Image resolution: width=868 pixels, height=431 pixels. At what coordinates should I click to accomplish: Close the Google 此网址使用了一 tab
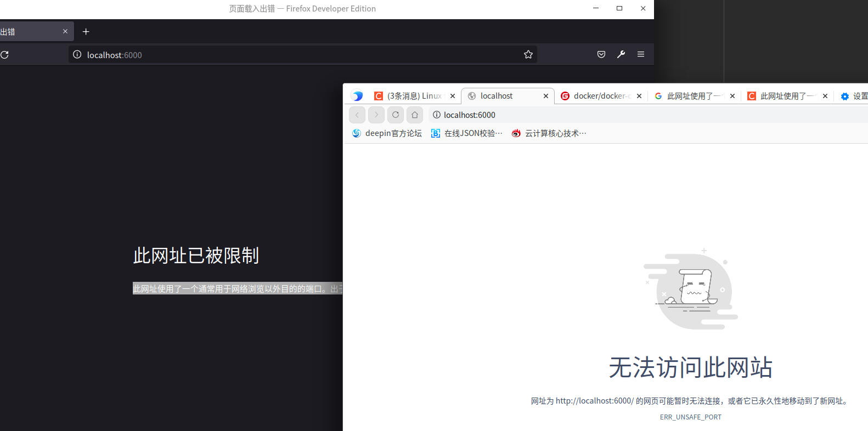[x=732, y=96]
